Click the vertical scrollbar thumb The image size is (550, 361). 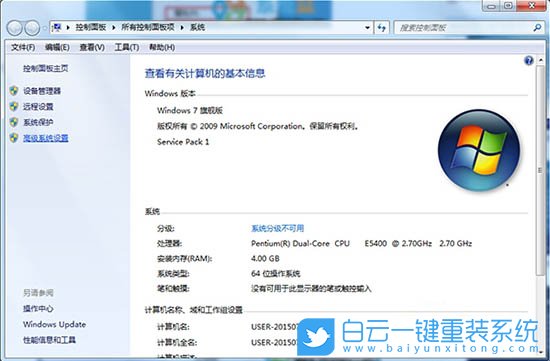(539, 171)
